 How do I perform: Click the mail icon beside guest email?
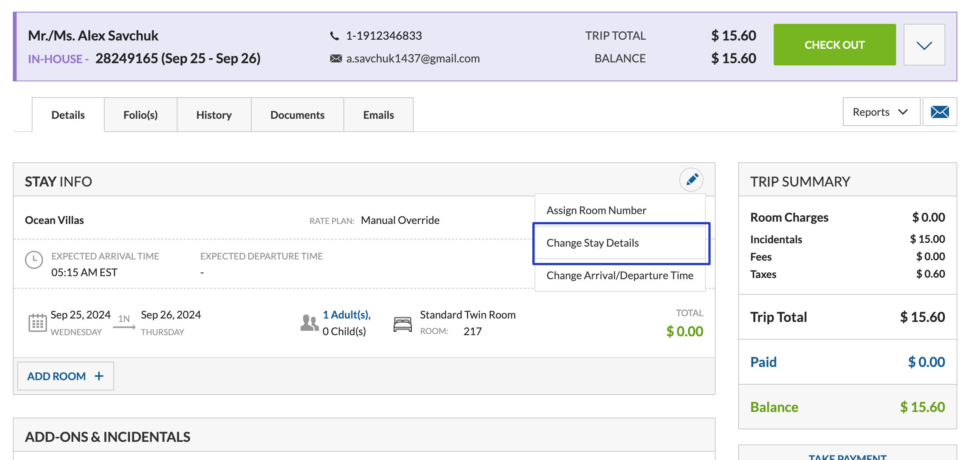(x=335, y=58)
